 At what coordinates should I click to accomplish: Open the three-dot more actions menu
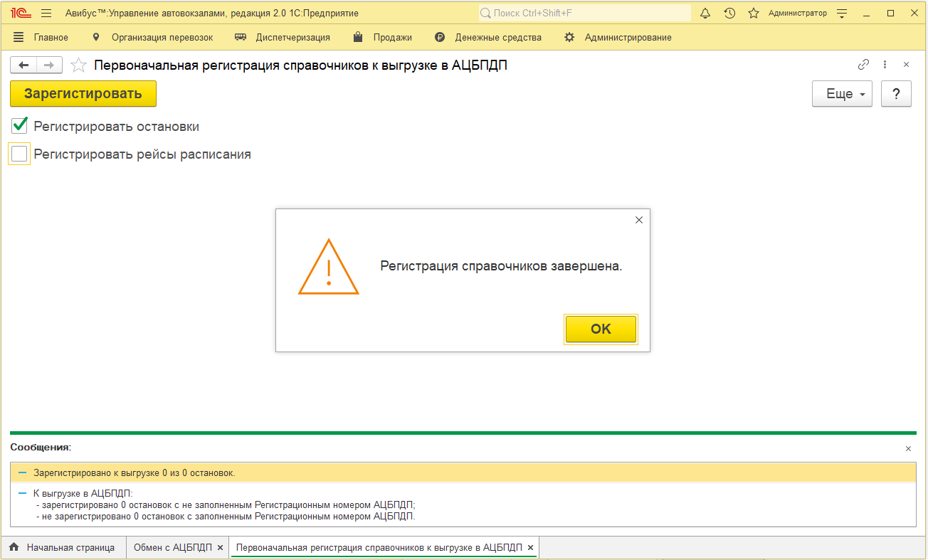(x=885, y=64)
